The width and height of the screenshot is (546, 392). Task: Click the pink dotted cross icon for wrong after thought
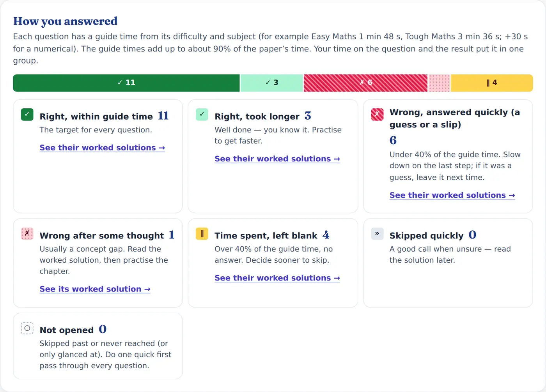tap(27, 234)
